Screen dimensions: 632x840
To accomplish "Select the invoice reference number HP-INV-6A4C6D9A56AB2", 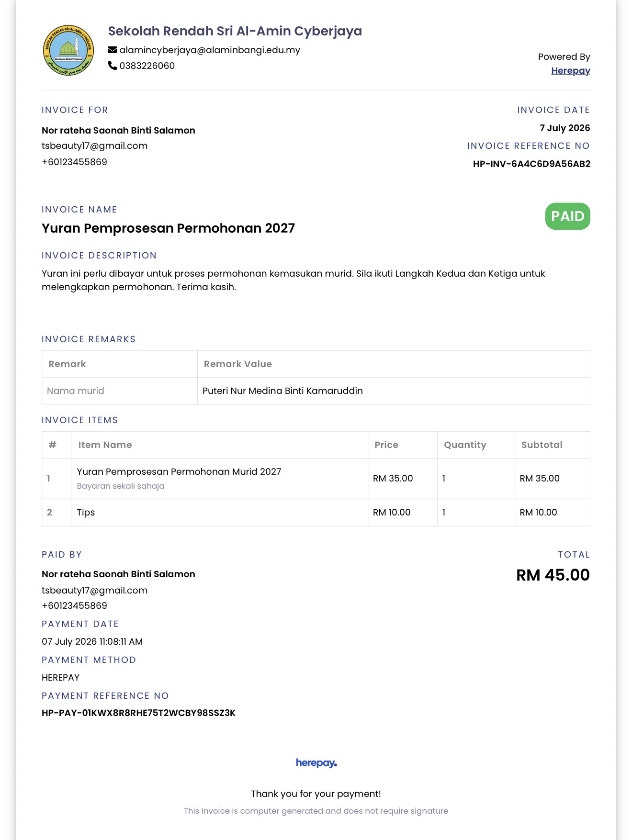I will 531,164.
